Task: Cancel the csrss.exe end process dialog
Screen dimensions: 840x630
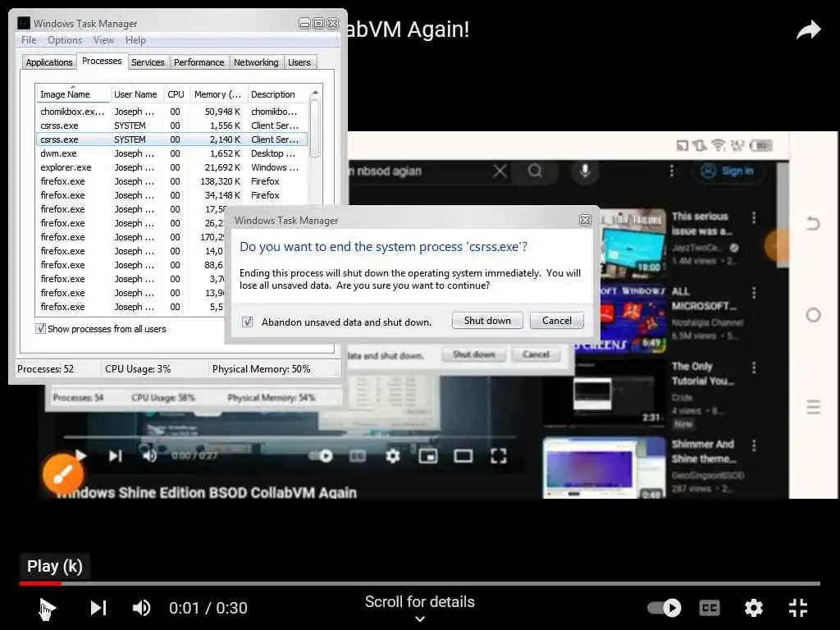Action: coord(556,321)
